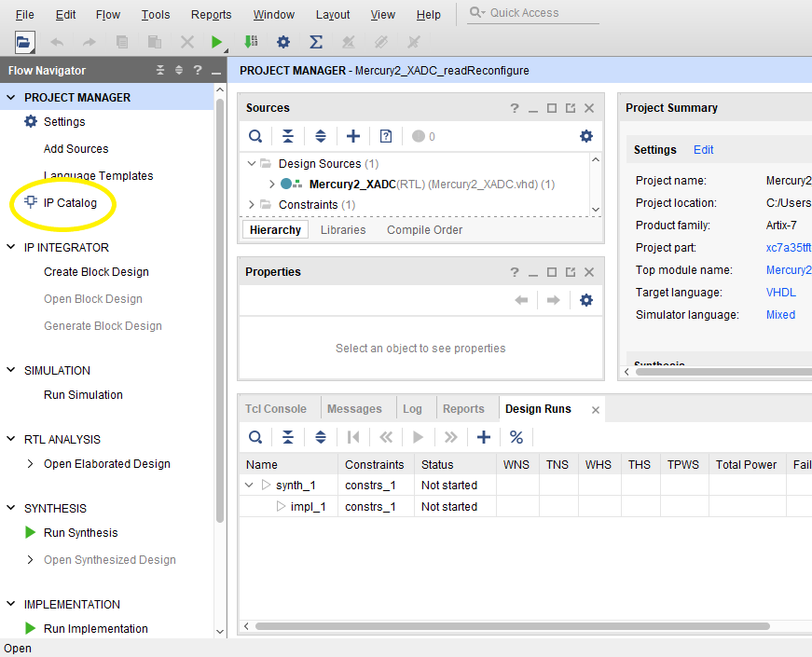The width and height of the screenshot is (812, 657).
Task: Switch to the Compile Order tab
Action: coord(424,230)
